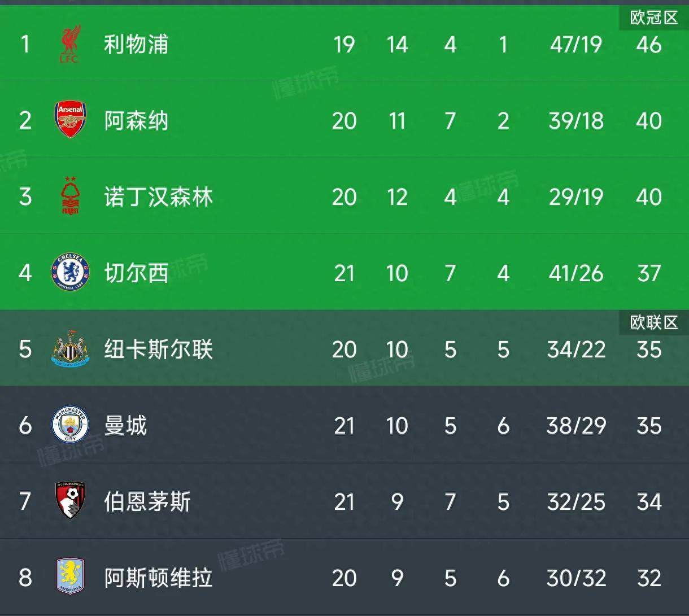Open the Nottingham Forest crest icon
The width and height of the screenshot is (689, 616).
tap(70, 196)
